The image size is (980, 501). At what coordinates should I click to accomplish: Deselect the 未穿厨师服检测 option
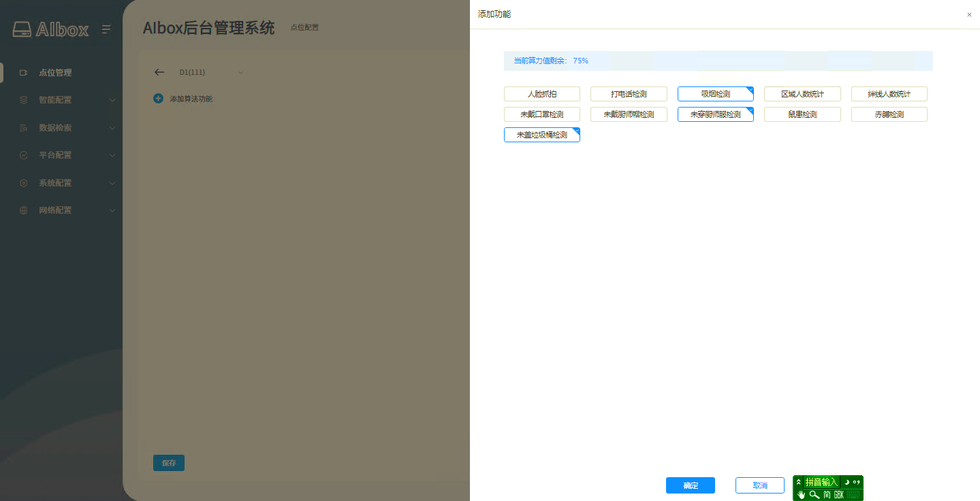point(715,114)
